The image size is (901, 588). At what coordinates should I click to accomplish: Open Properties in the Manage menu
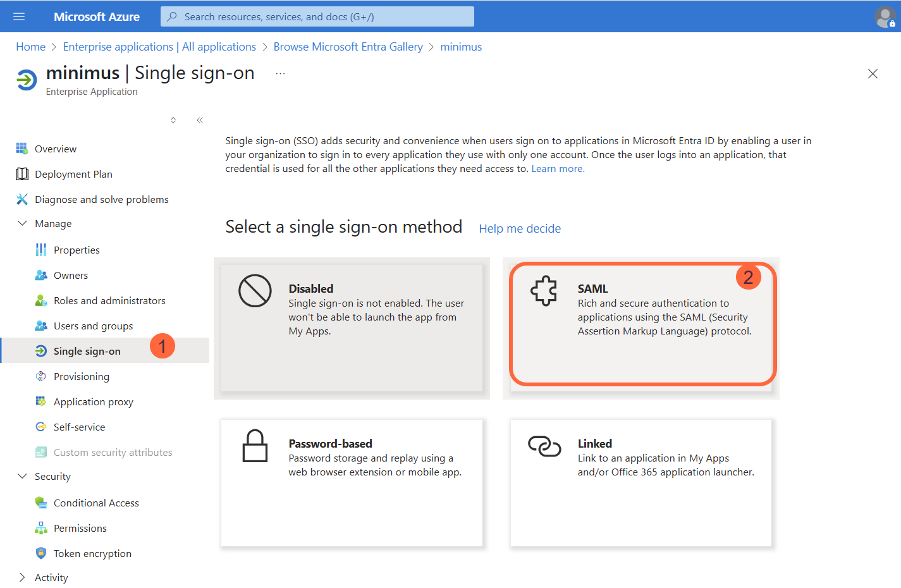pyautogui.click(x=77, y=250)
